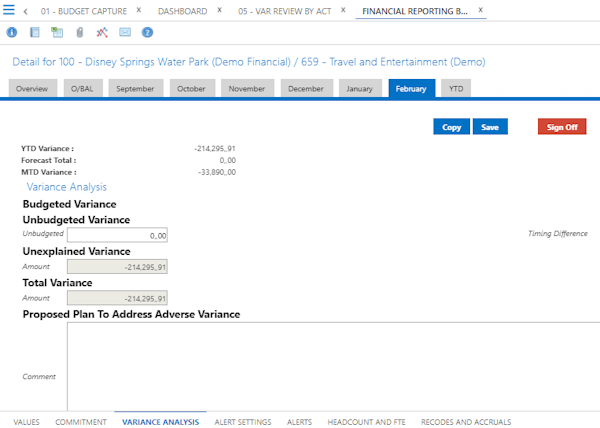Image resolution: width=600 pixels, height=428 pixels.
Task: Click the back arrow beside the tabs
Action: click(25, 11)
